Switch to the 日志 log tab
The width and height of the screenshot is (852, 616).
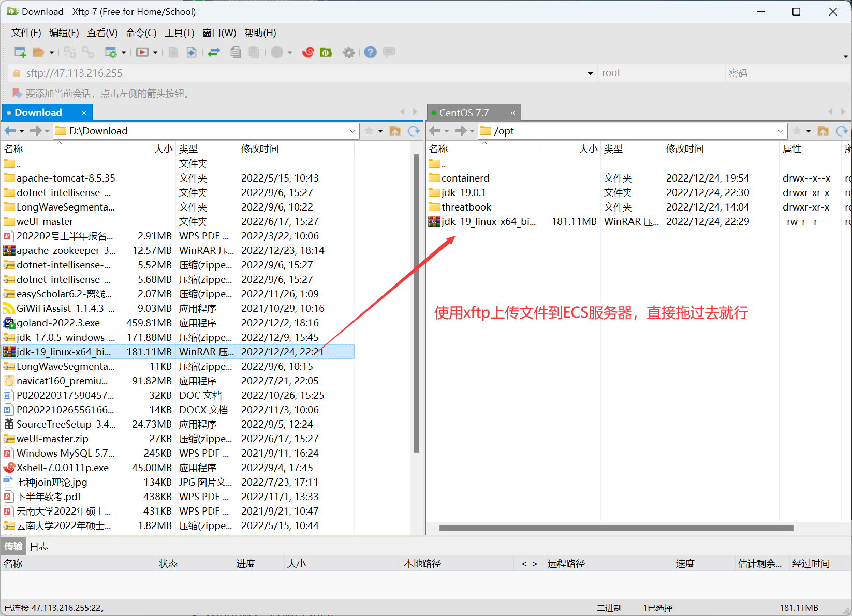click(39, 546)
